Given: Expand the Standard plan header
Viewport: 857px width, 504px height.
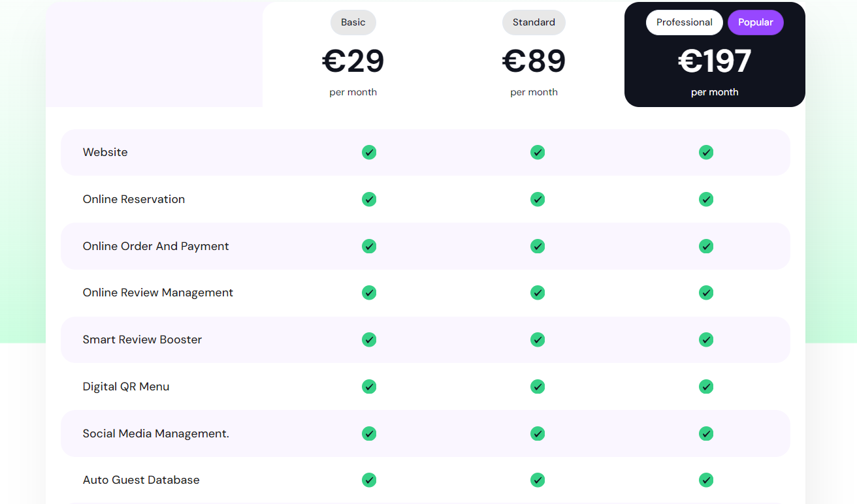Looking at the screenshot, I should click(534, 22).
